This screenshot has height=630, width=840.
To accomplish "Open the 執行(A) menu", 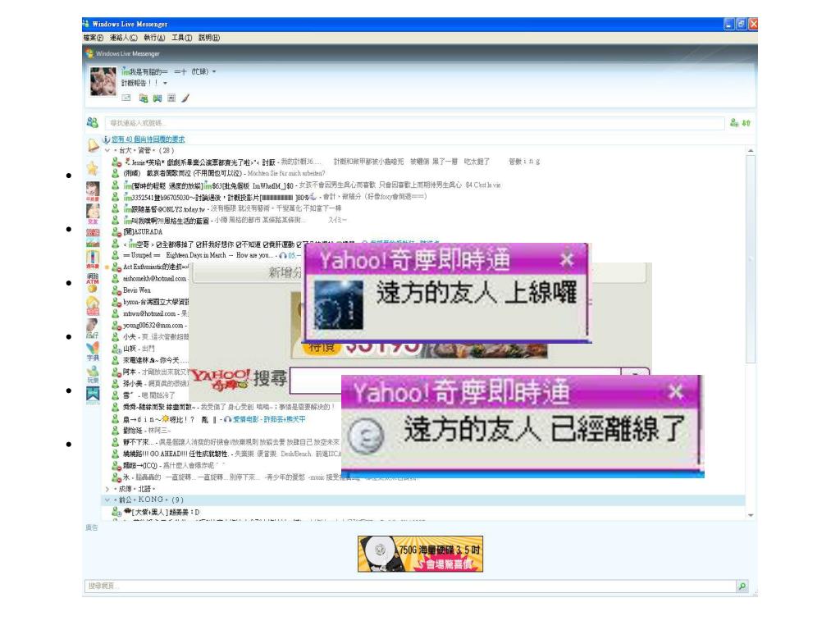I will (x=154, y=38).
